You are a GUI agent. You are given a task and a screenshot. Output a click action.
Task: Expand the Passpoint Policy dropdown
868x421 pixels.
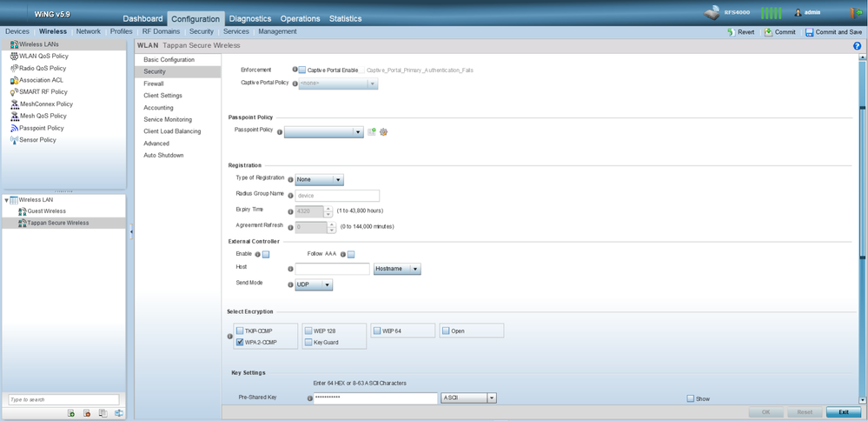[x=323, y=132]
